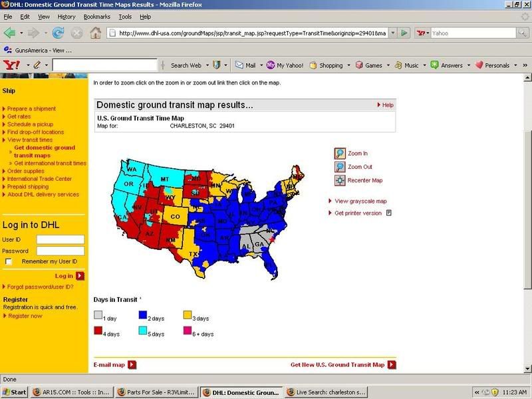Open the Tools menu
This screenshot has width=532, height=399.
[x=125, y=17]
